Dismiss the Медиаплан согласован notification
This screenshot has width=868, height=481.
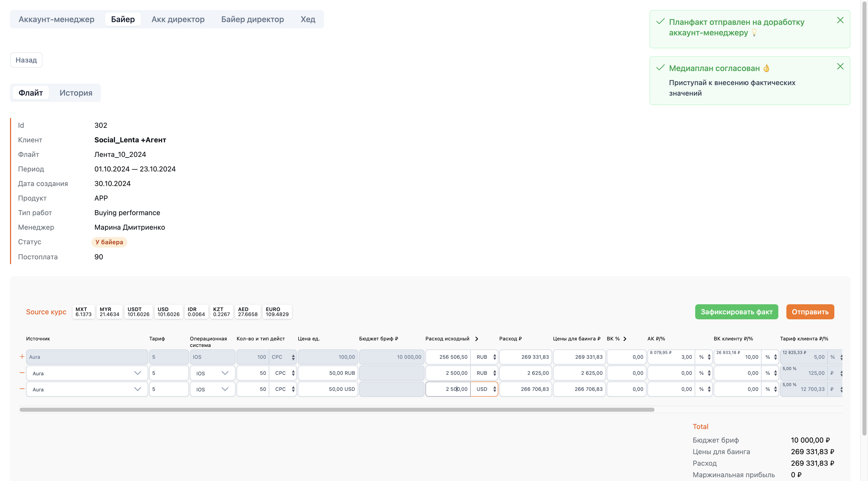coord(840,66)
